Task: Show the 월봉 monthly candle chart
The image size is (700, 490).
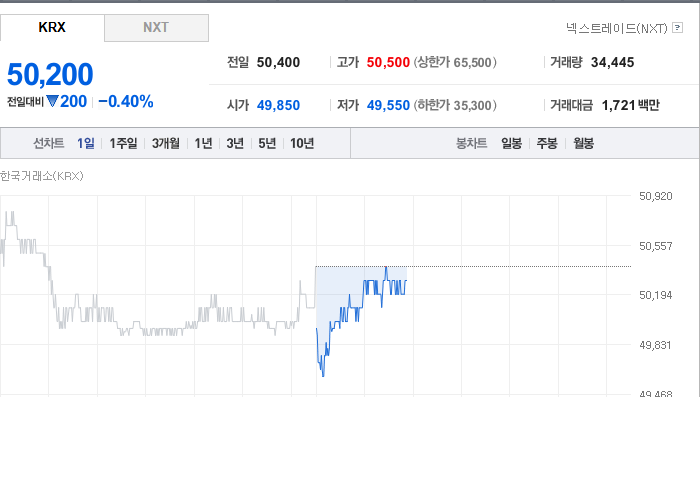Action: click(583, 143)
